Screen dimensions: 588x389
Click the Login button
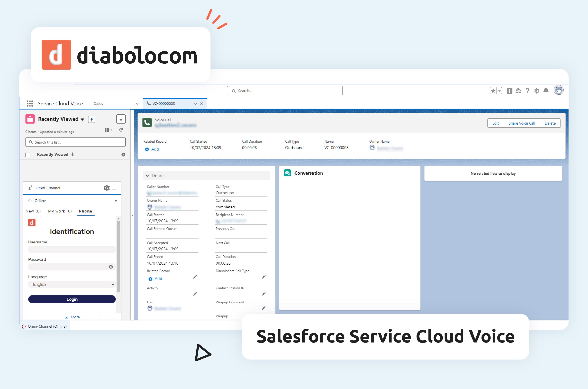pos(72,299)
